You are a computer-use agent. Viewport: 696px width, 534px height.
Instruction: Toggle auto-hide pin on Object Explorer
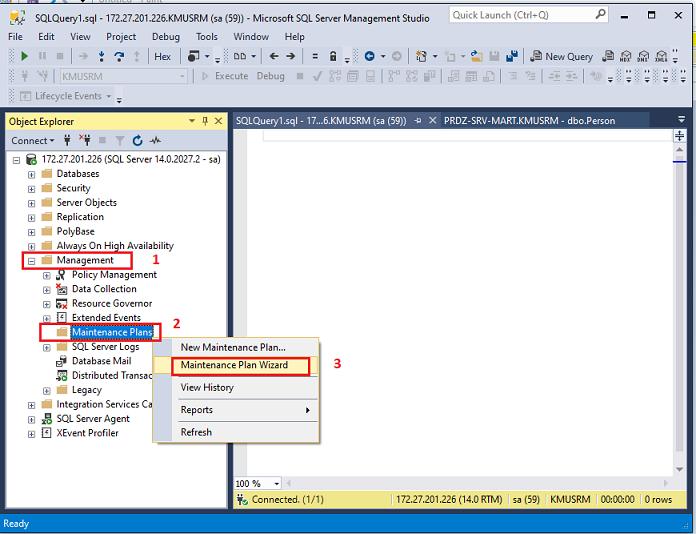(205, 121)
